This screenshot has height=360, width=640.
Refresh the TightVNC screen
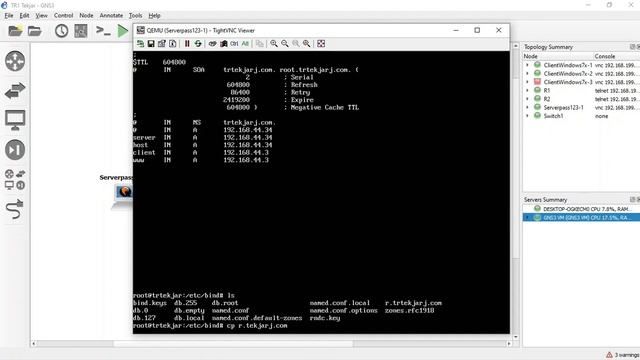pyautogui.click(x=198, y=44)
